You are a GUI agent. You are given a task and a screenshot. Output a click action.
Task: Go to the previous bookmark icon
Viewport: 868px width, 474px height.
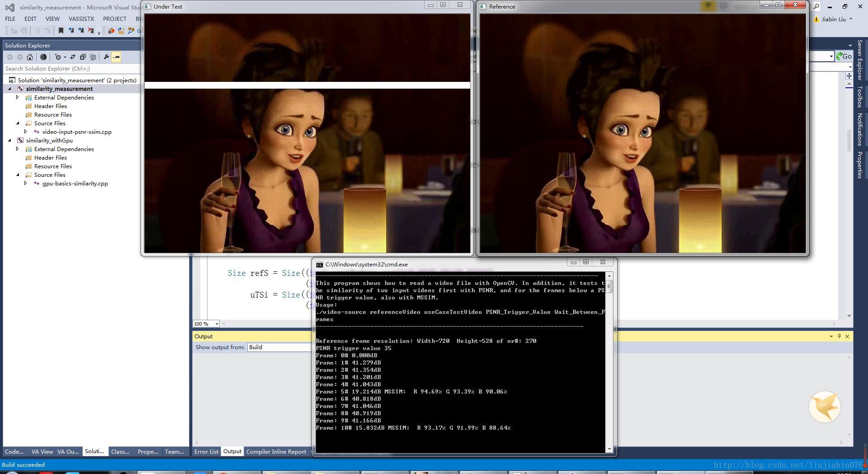tap(71, 31)
